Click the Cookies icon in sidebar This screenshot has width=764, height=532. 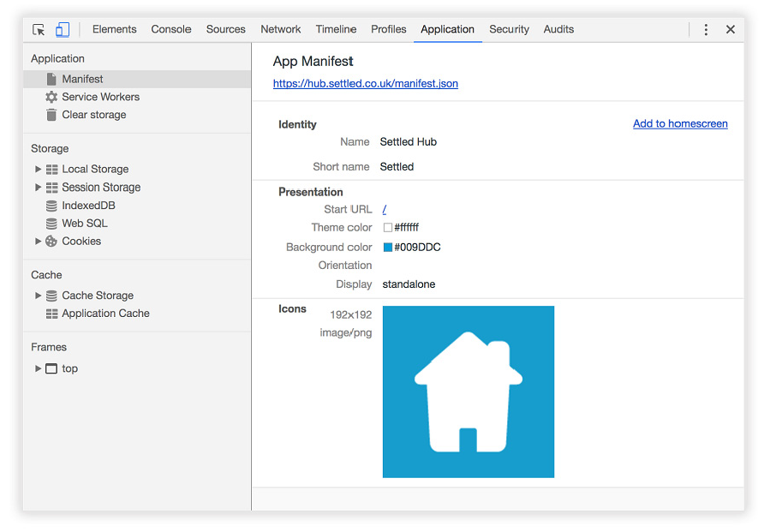[51, 242]
